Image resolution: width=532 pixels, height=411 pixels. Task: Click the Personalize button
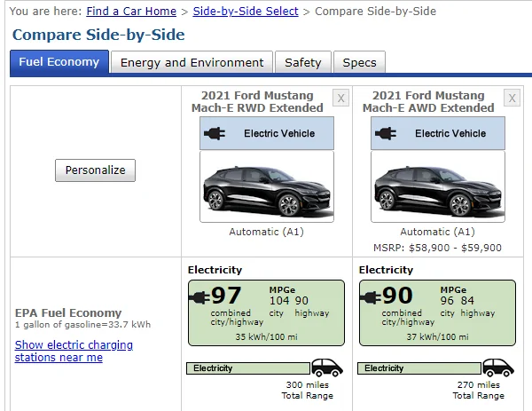pyautogui.click(x=96, y=170)
